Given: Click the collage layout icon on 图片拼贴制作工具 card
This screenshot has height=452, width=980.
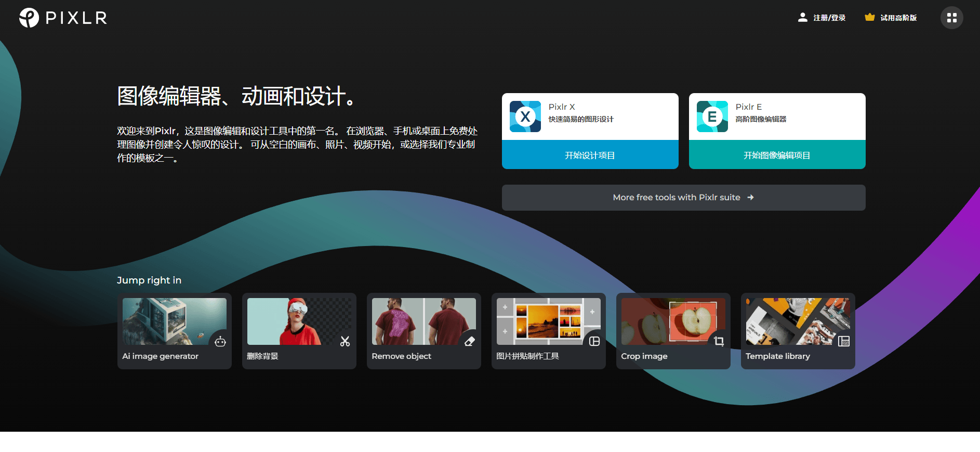Looking at the screenshot, I should point(594,341).
